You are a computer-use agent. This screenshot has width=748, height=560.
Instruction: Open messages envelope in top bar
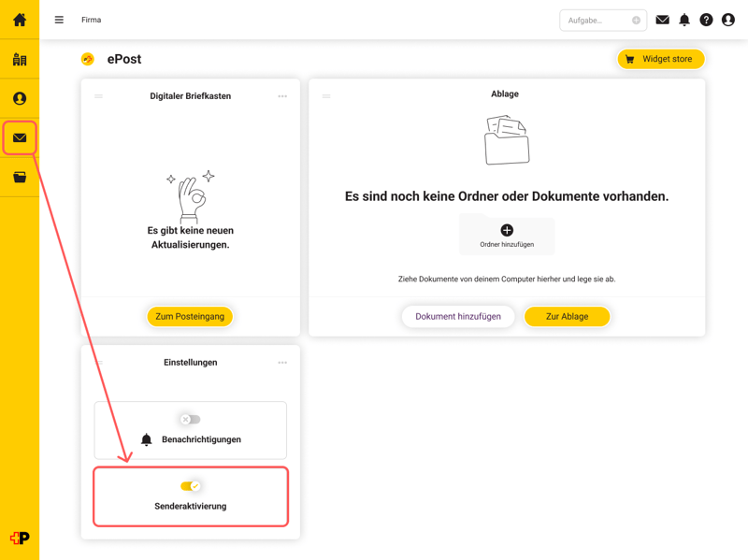point(662,20)
